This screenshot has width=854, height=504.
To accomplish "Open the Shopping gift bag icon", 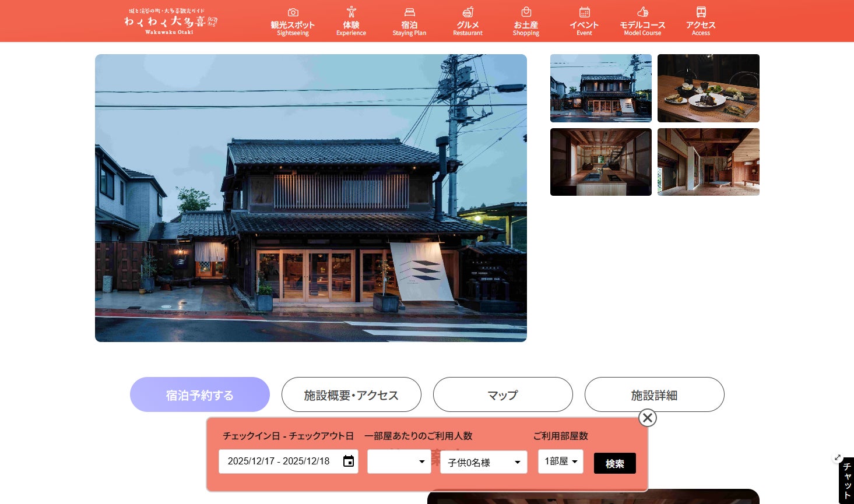I will (x=526, y=12).
